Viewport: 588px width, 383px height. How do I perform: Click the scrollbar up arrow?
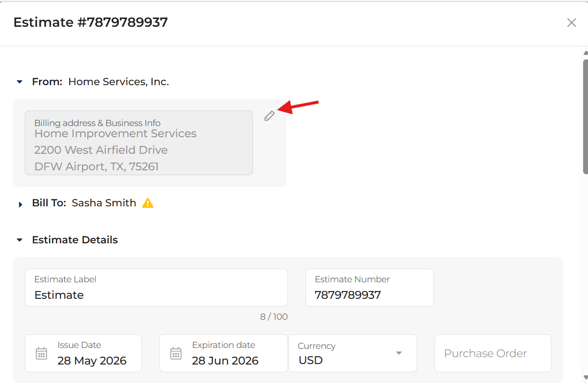[x=585, y=53]
